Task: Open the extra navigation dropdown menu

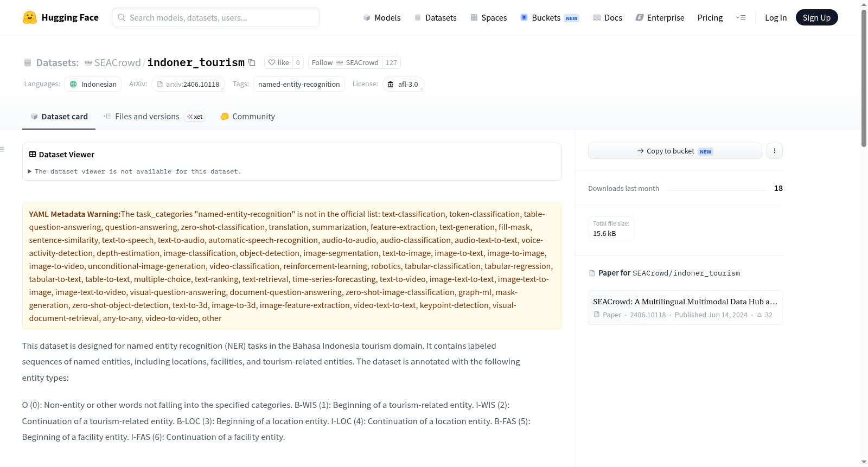Action: point(741,17)
